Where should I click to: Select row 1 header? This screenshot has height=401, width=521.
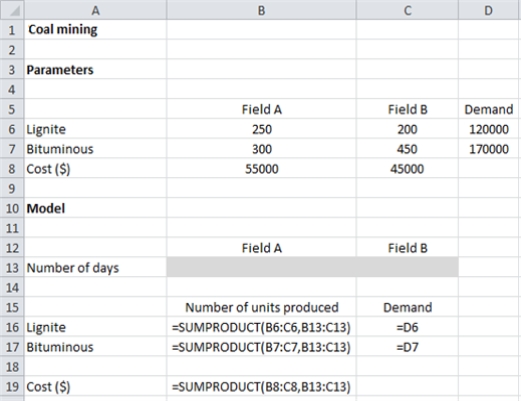tap(12, 30)
